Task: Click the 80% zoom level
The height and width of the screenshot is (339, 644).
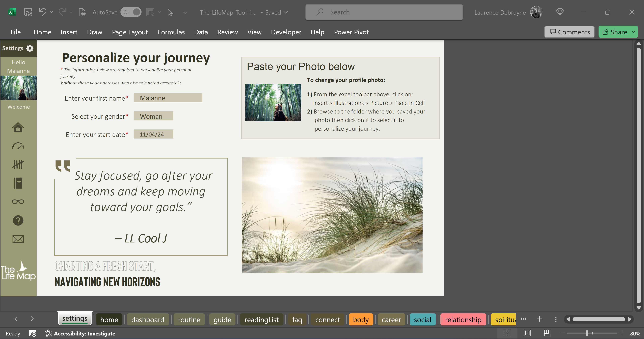Action: [635, 333]
